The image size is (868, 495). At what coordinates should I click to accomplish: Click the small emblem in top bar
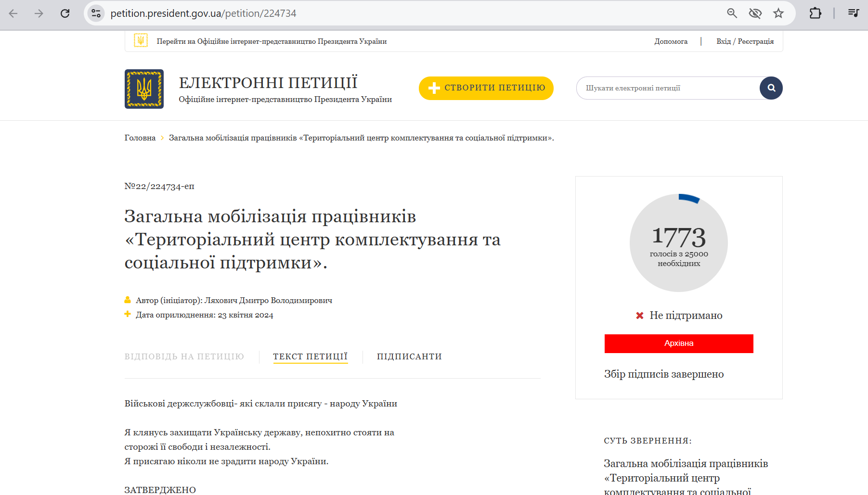tap(141, 40)
